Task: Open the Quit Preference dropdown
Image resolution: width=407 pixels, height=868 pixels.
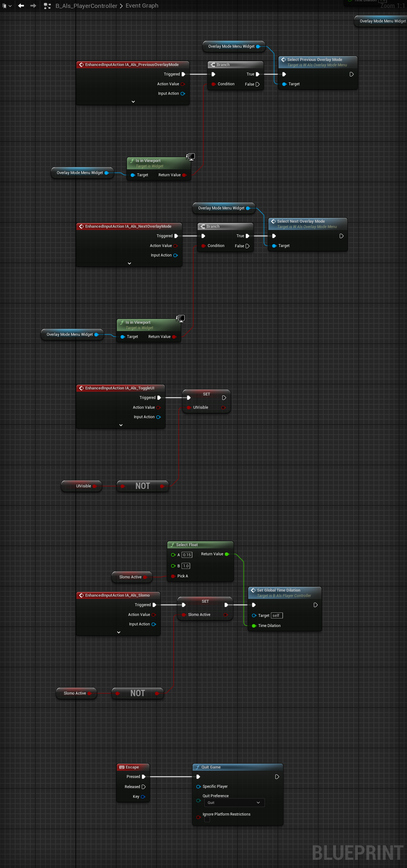Action: pyautogui.click(x=234, y=802)
